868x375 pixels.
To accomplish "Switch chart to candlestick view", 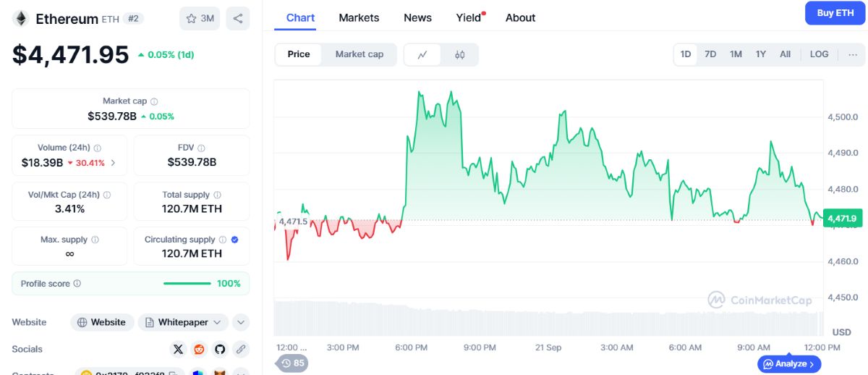I will (x=459, y=54).
